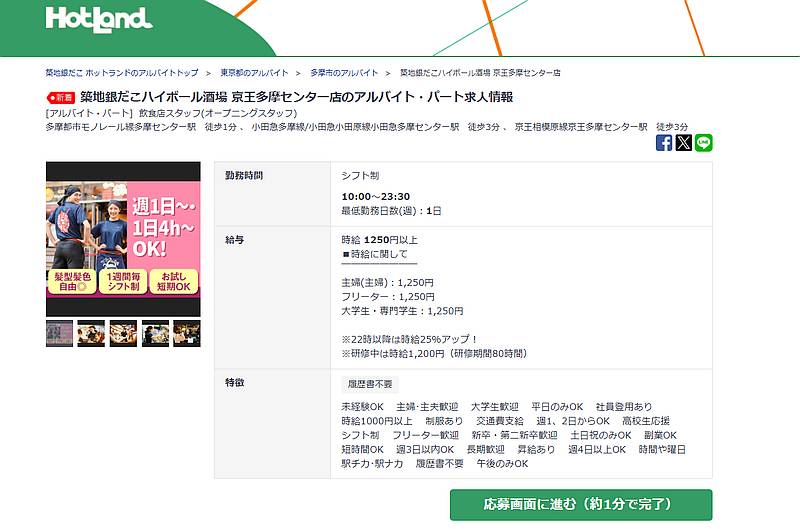Select the fifth gallery thumbnail

click(x=187, y=334)
